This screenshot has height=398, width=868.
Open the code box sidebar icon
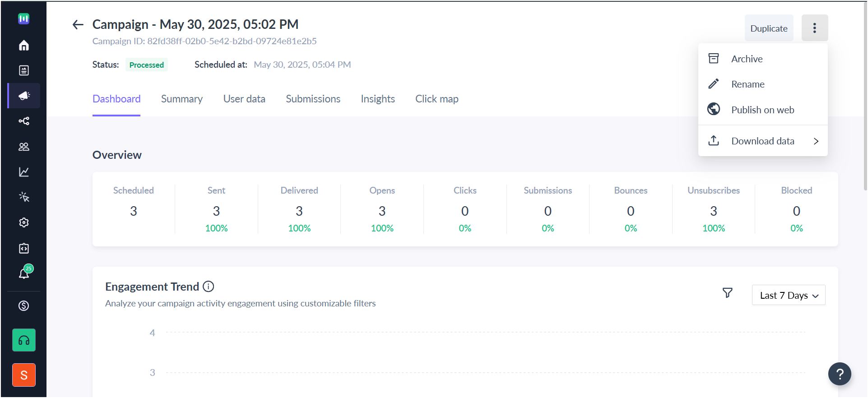tap(24, 248)
